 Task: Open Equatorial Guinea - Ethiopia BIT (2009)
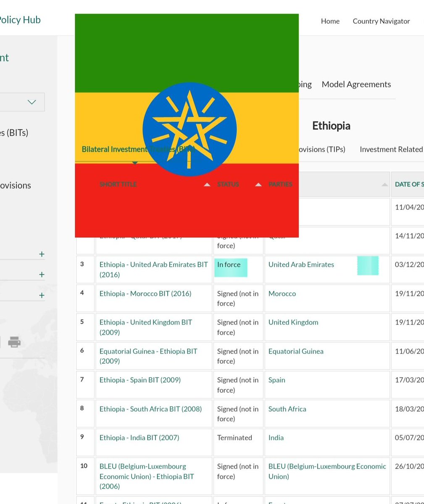[x=148, y=356]
